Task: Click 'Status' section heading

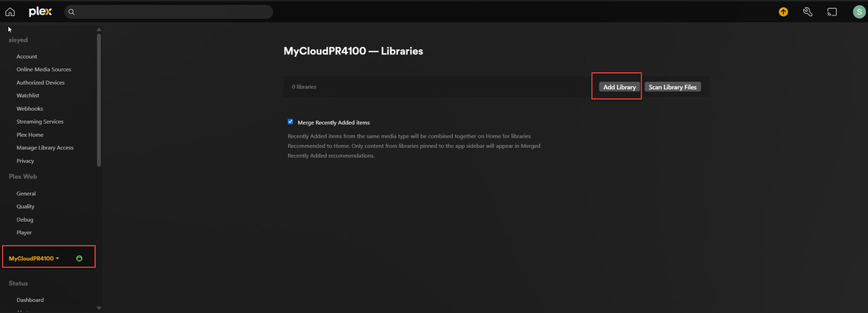Action: coord(18,283)
